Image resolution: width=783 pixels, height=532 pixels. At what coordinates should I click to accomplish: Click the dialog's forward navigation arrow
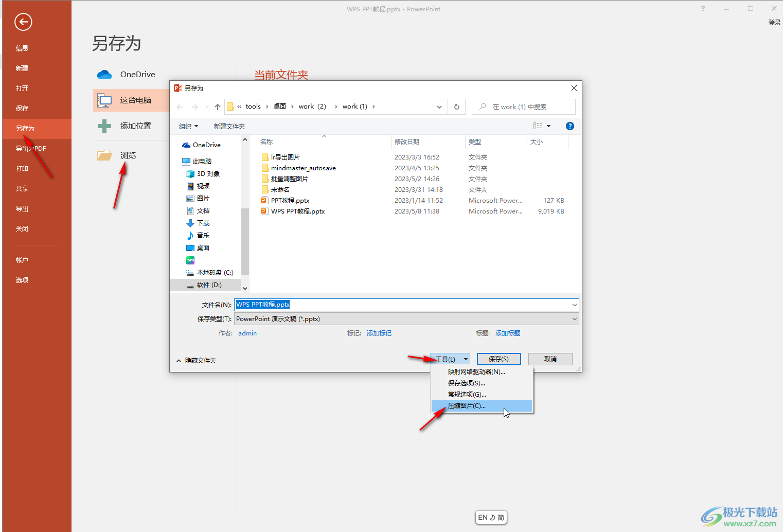point(194,107)
